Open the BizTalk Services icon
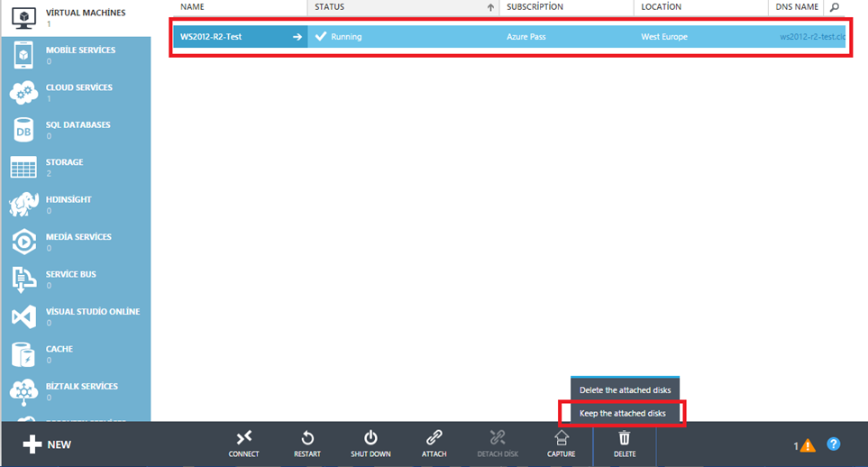 pos(23,391)
